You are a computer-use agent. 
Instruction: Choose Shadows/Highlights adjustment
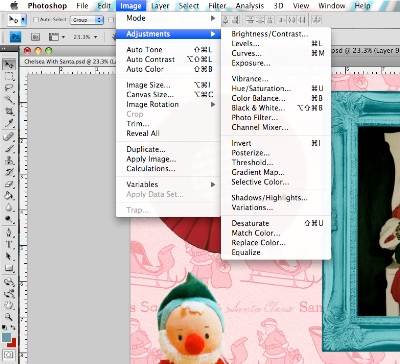click(x=276, y=198)
